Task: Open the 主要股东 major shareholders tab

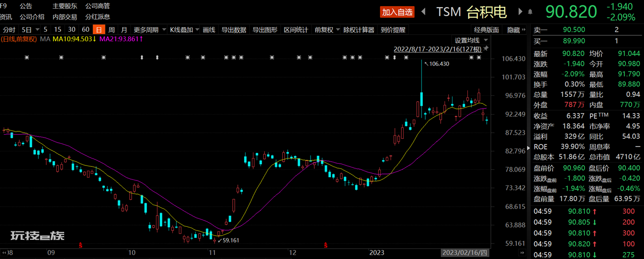Action: point(65,6)
